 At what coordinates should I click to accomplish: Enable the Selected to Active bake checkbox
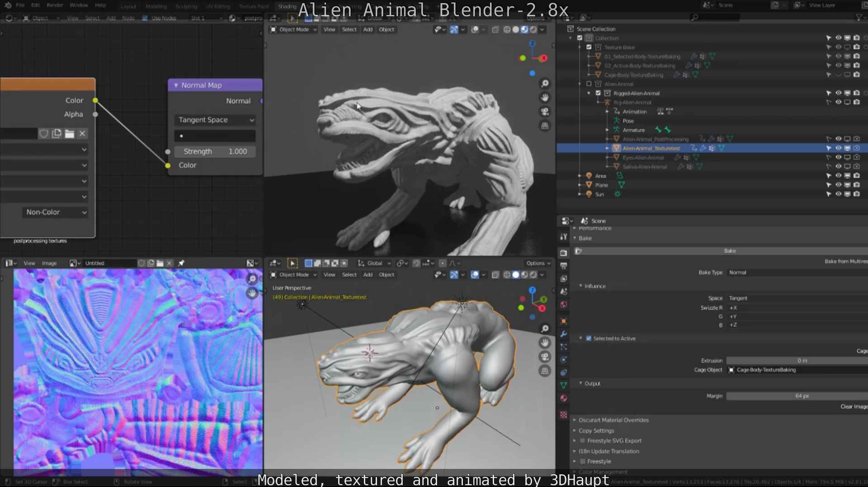tap(589, 338)
